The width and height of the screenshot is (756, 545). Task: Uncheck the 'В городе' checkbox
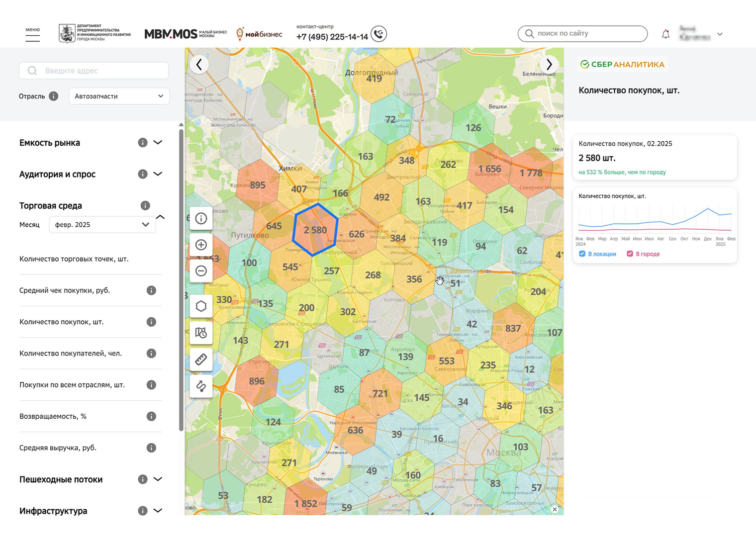coord(630,254)
